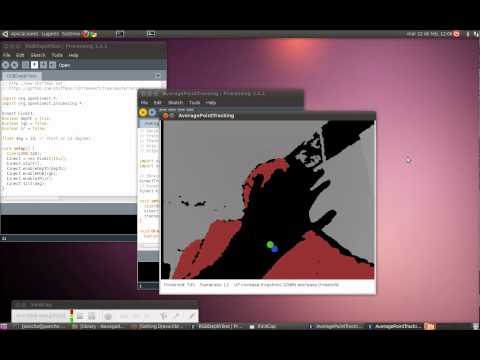Open Sketch menu in AveragePointTracking Processing window
Screen dimensions: 480x360
click(x=175, y=102)
